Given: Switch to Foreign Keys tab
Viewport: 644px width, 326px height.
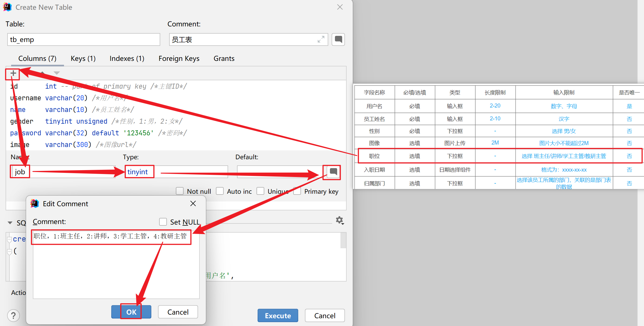Looking at the screenshot, I should click(179, 59).
